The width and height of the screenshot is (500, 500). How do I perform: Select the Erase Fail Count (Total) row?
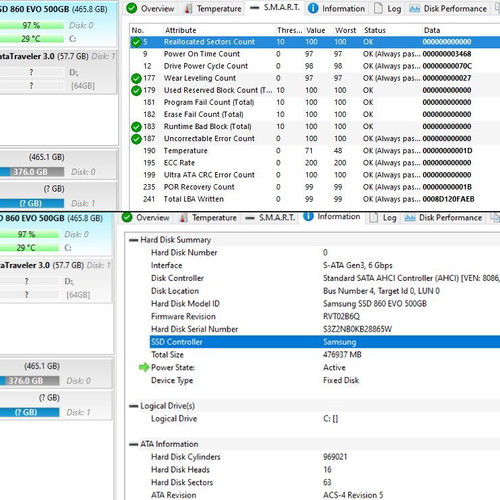(x=315, y=114)
